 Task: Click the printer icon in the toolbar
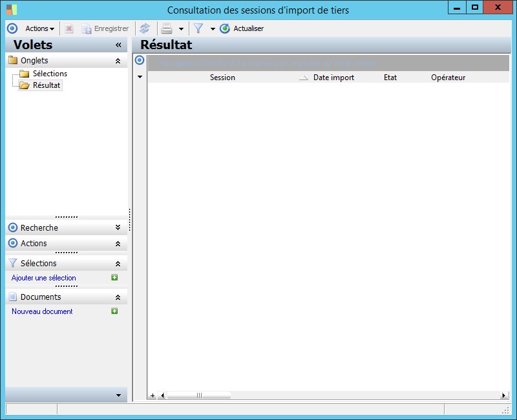click(x=167, y=28)
